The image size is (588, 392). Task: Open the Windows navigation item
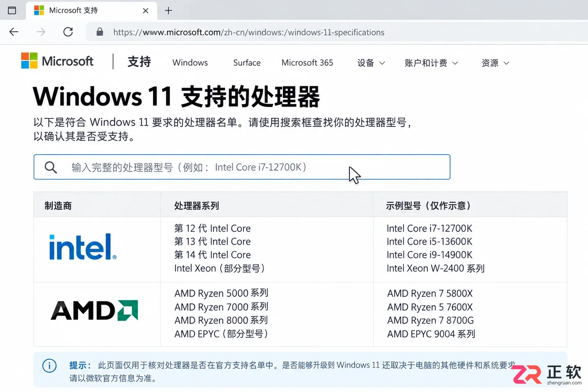[x=190, y=63]
